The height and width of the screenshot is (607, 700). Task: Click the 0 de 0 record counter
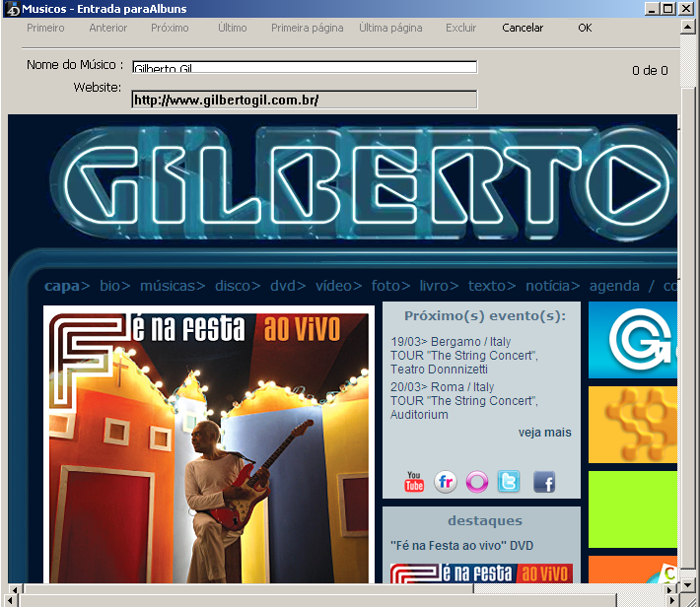coord(650,71)
